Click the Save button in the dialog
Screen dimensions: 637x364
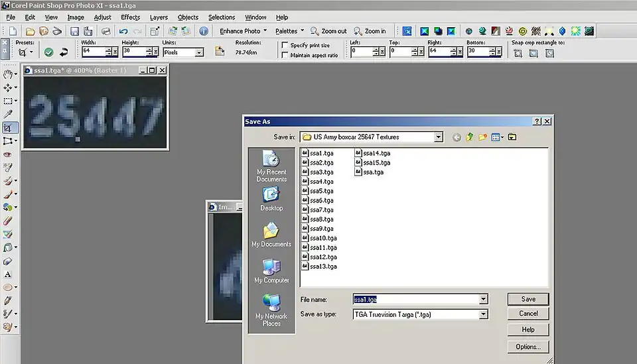(528, 299)
